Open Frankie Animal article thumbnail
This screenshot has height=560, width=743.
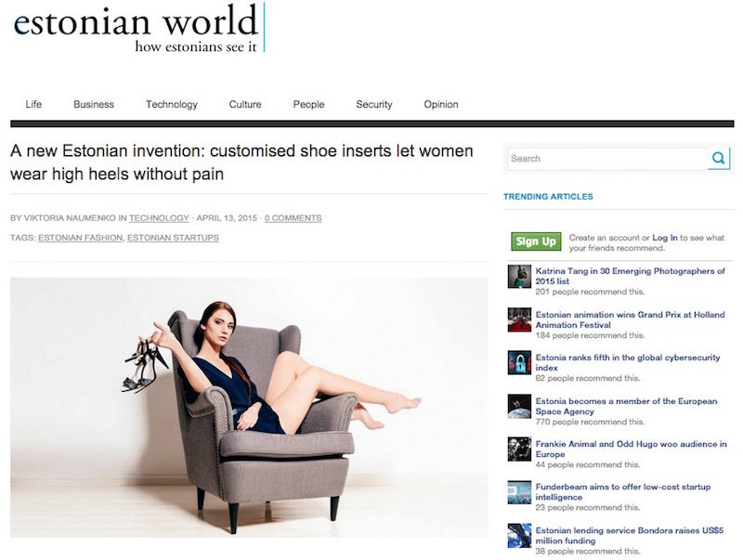point(519,449)
